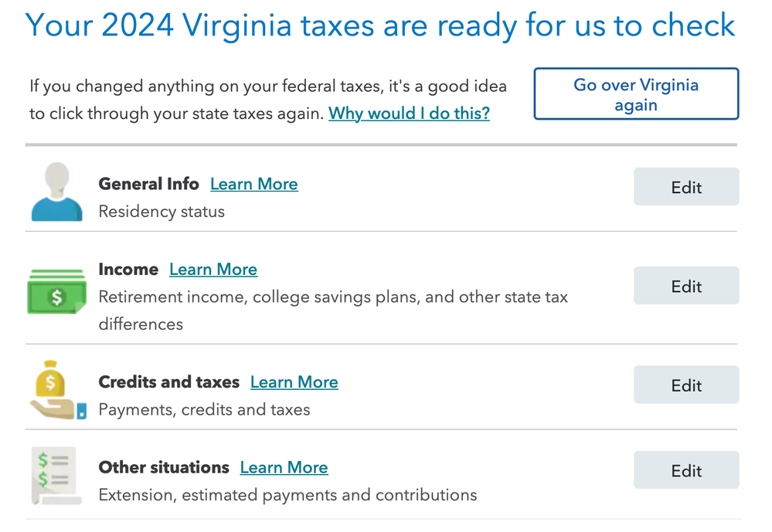Edit the Other situations section
This screenshot has height=532, width=772.
(x=686, y=470)
